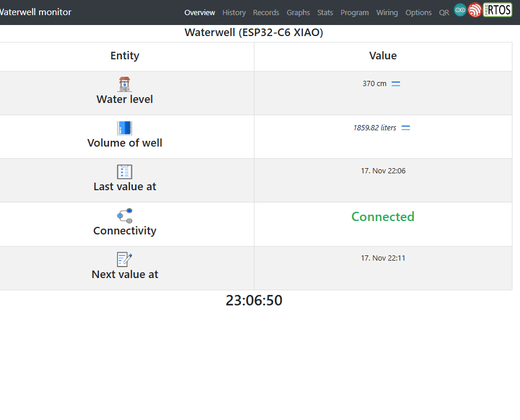
Task: Open the Program page
Action: point(355,12)
